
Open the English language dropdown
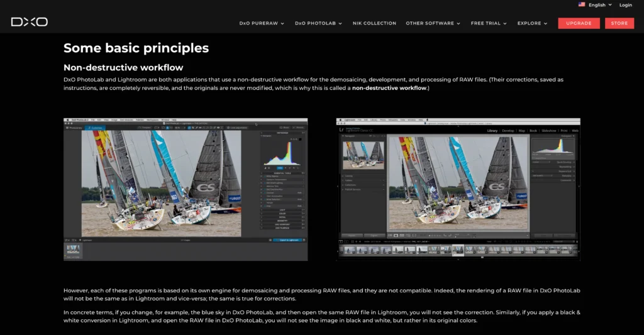(x=600, y=5)
